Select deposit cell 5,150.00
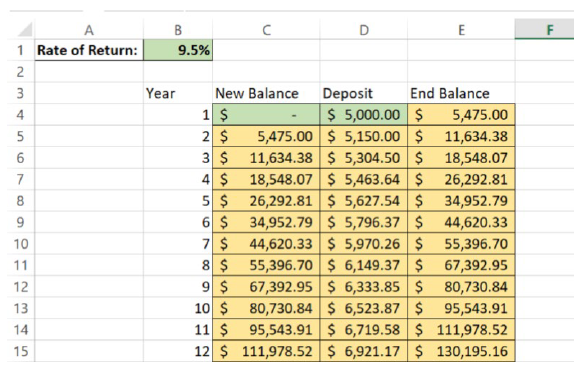 [364, 136]
